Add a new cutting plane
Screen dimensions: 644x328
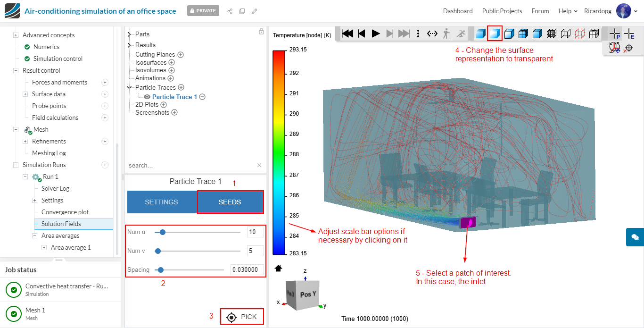point(181,55)
